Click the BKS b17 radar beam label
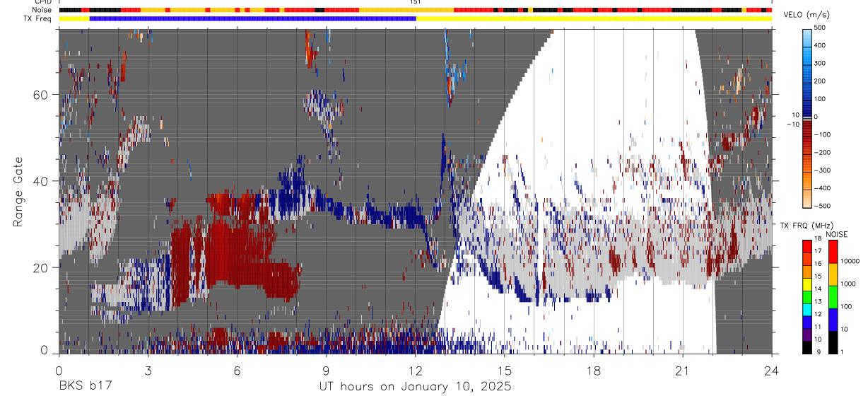This screenshot has width=868, height=401. [x=84, y=387]
